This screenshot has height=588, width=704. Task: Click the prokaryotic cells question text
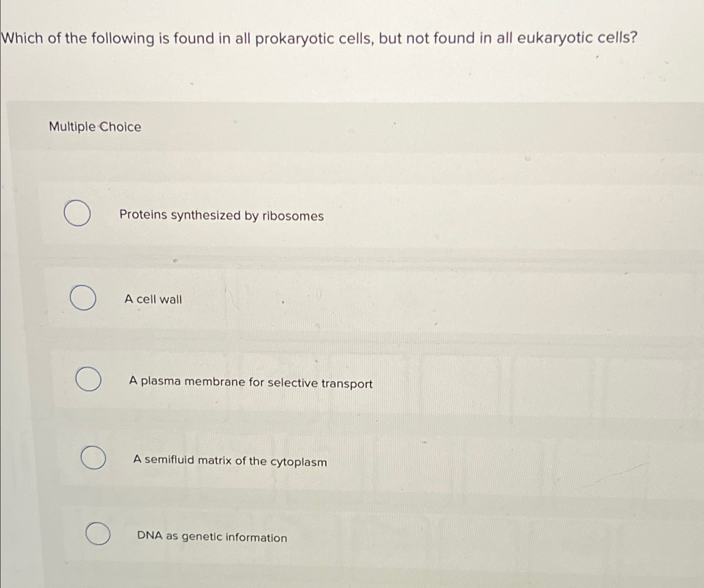[x=319, y=39]
